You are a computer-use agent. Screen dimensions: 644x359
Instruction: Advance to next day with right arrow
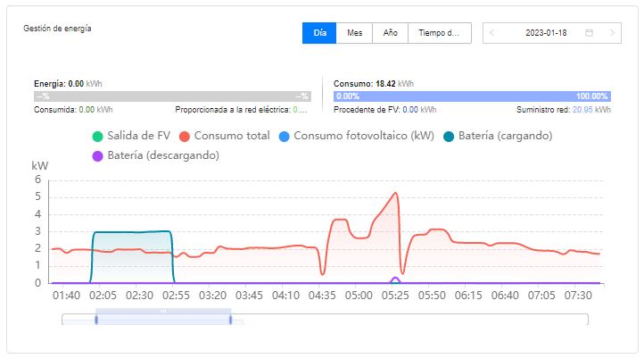(612, 33)
